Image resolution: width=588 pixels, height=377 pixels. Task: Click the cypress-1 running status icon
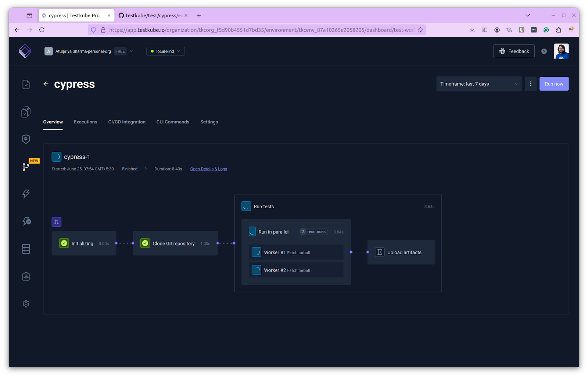57,157
